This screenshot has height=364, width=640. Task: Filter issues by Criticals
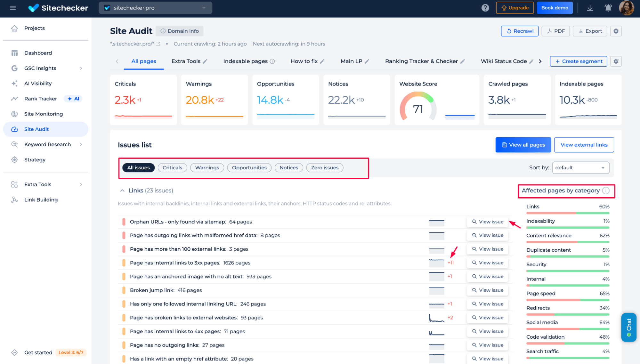[172, 167]
